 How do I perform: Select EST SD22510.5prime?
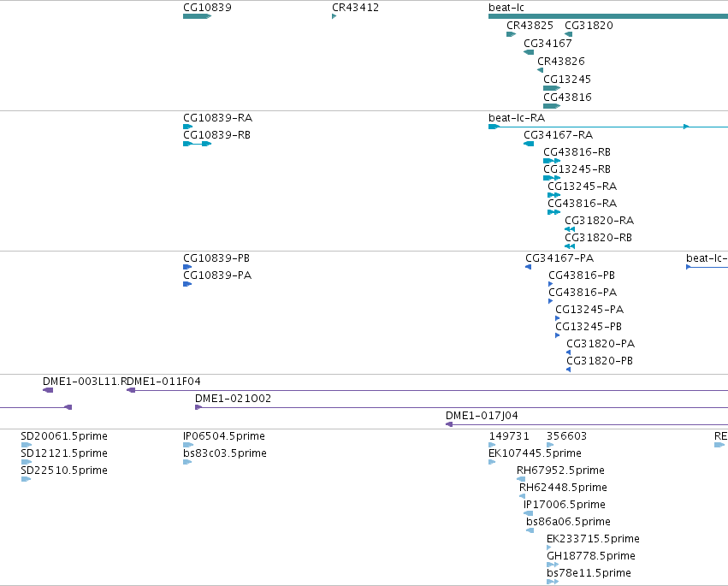pyautogui.click(x=64, y=471)
